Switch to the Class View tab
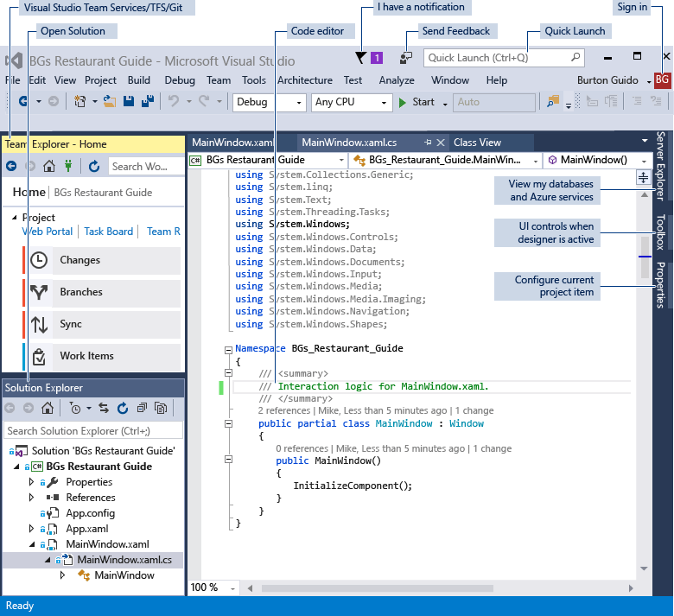The width and height of the screenshot is (674, 616). point(477,143)
